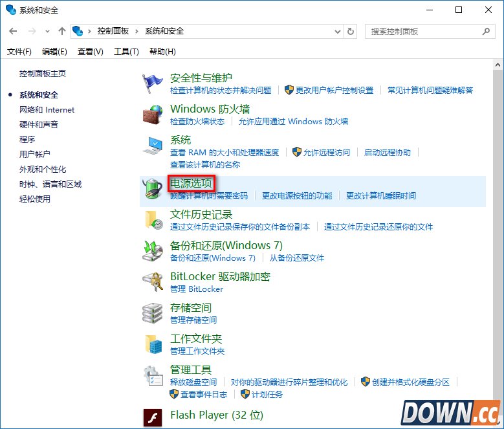Image resolution: width=504 pixels, height=429 pixels.
Task: Select 用户帐户 in sidebar
Action: [35, 154]
